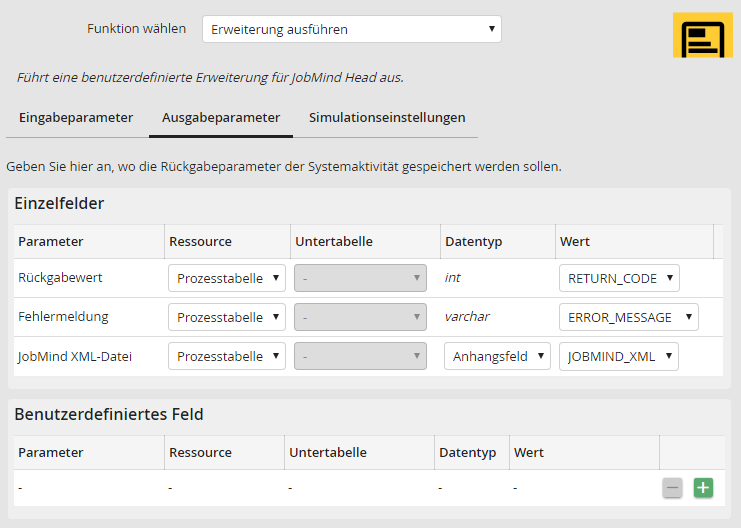
Task: Open the ERROR_MESSAGE value dropdown
Action: coord(628,317)
